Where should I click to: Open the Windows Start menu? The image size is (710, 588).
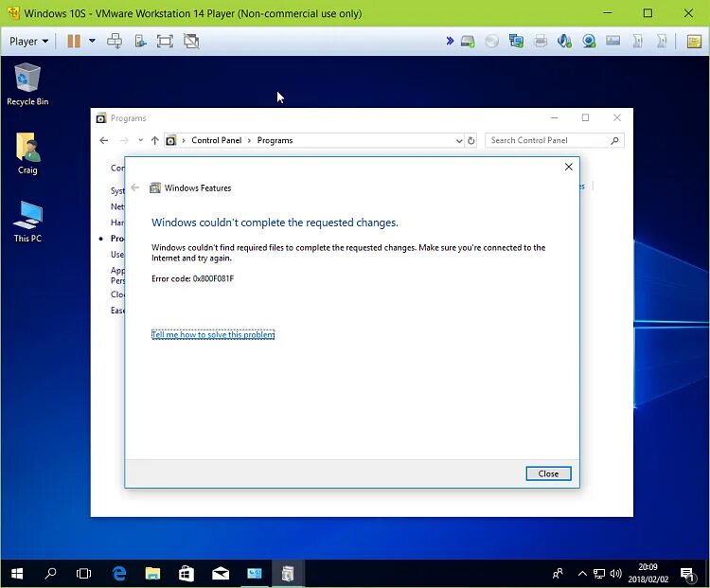[x=17, y=574]
